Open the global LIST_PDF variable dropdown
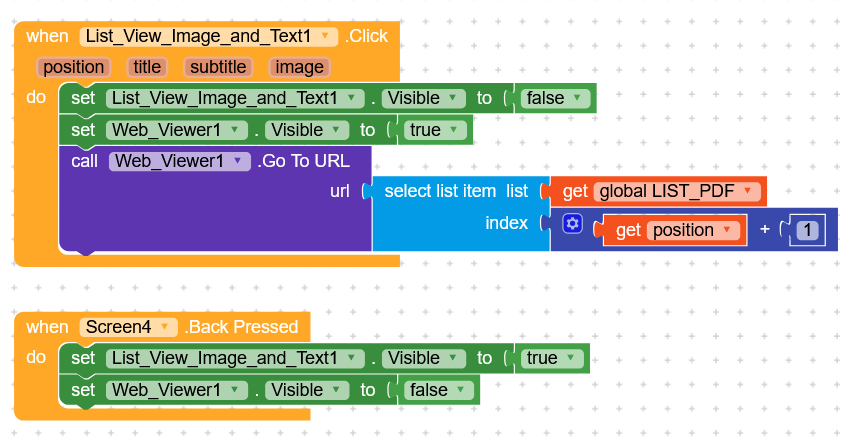 (748, 191)
